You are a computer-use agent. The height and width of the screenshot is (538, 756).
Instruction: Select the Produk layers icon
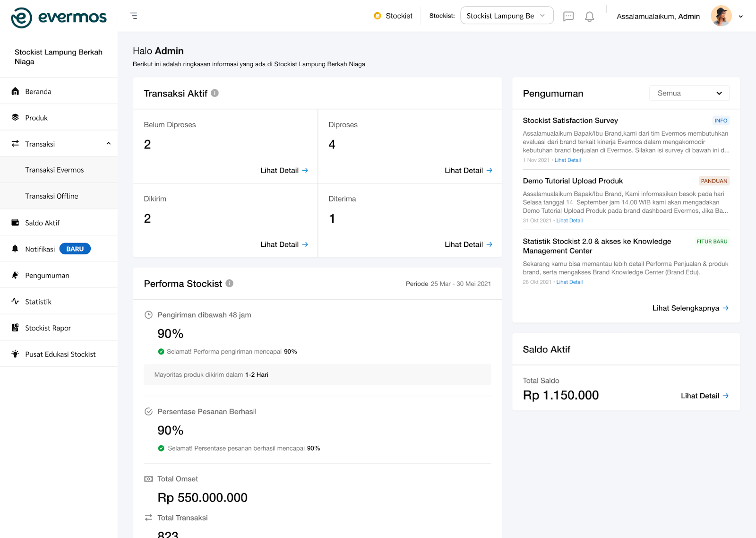(15, 117)
